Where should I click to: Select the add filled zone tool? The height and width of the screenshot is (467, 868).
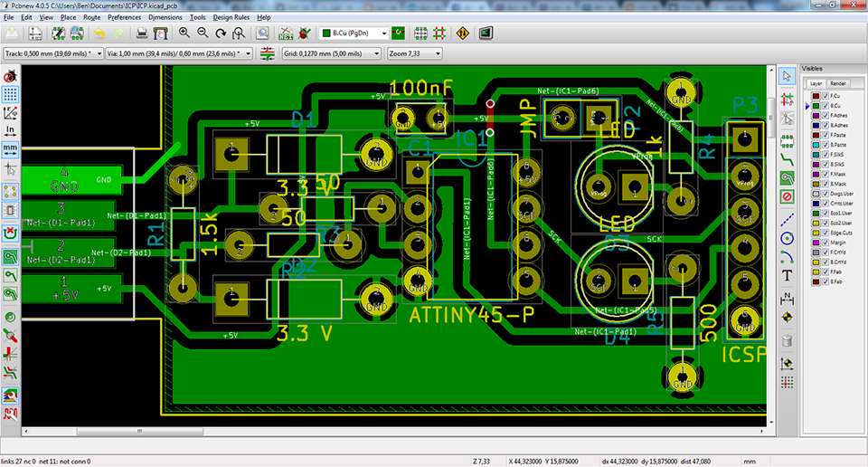point(787,177)
